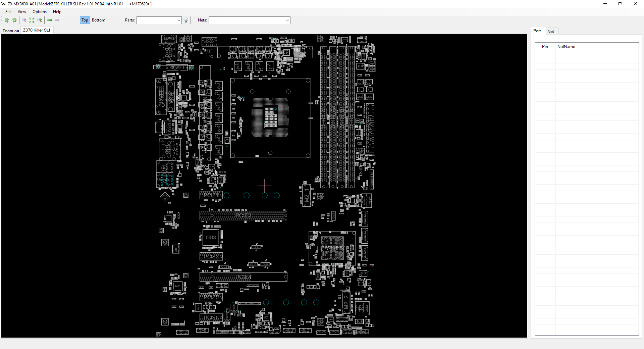644x349 pixels.
Task: Open the Options menu
Action: point(40,12)
